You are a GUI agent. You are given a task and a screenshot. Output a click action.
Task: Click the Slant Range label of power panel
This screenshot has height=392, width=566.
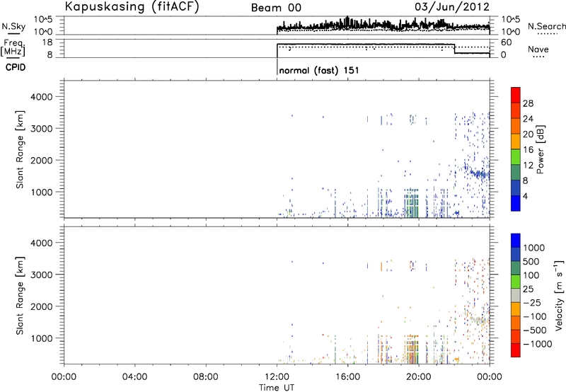tap(20, 149)
